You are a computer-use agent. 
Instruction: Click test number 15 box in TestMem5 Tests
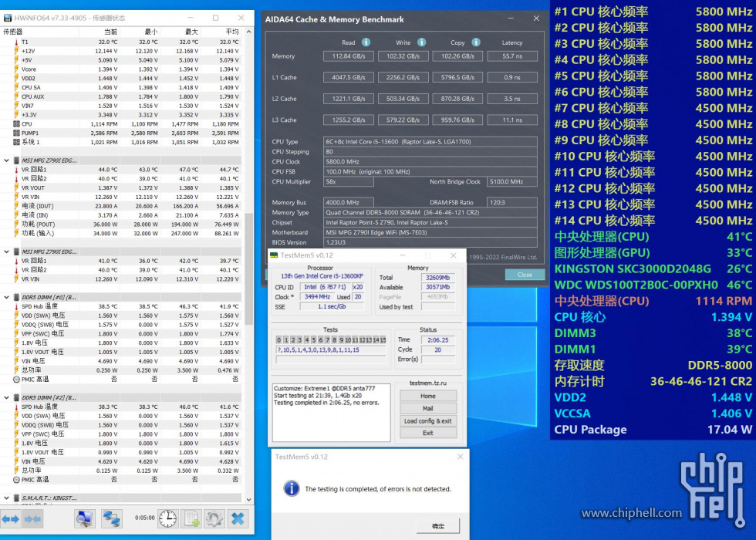(x=383, y=340)
